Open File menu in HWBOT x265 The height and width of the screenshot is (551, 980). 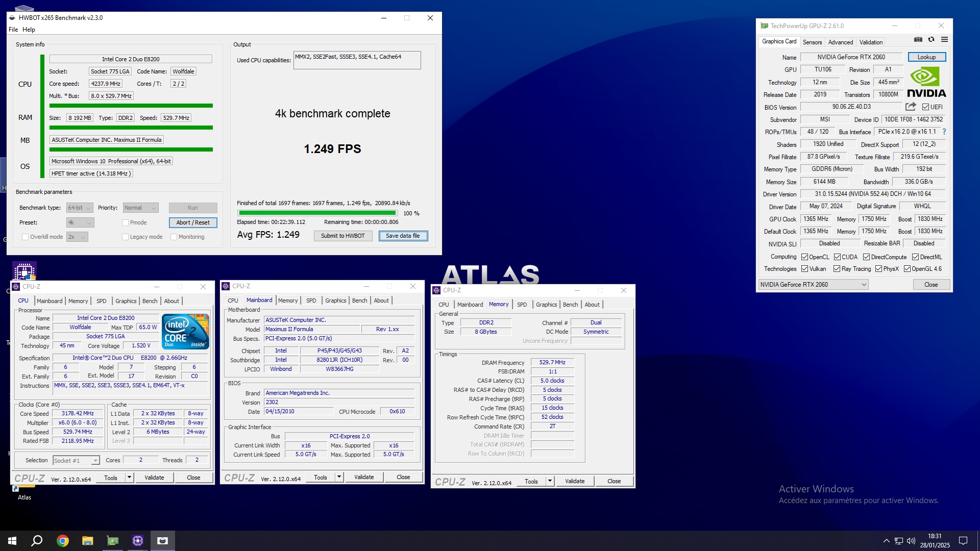pos(13,30)
